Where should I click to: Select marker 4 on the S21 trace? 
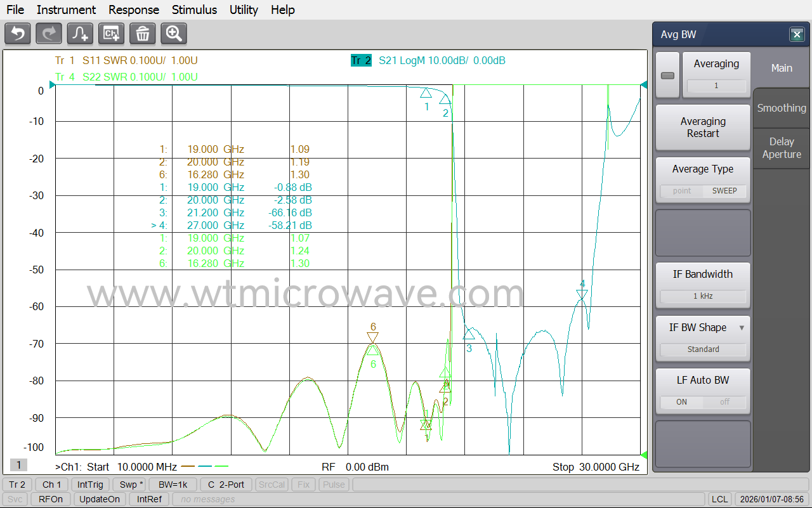(x=582, y=294)
